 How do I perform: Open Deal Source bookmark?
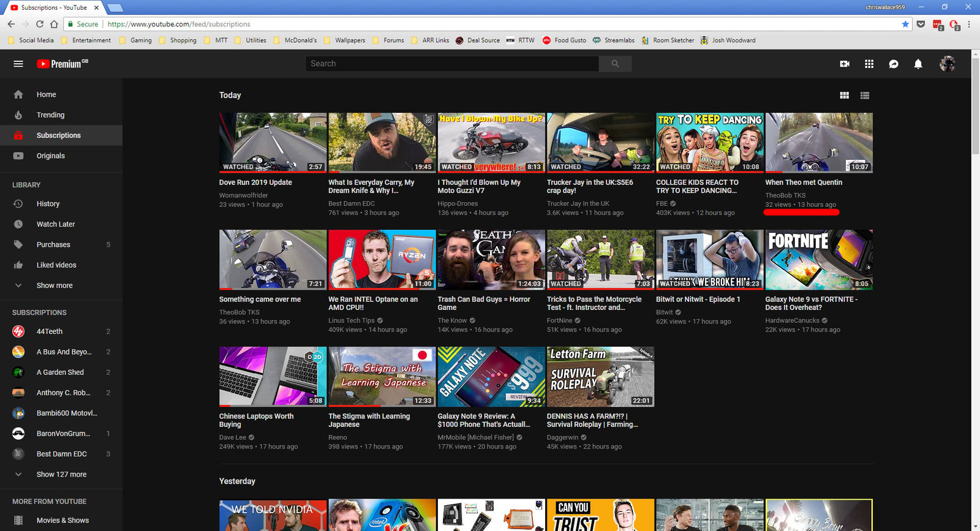tap(478, 40)
